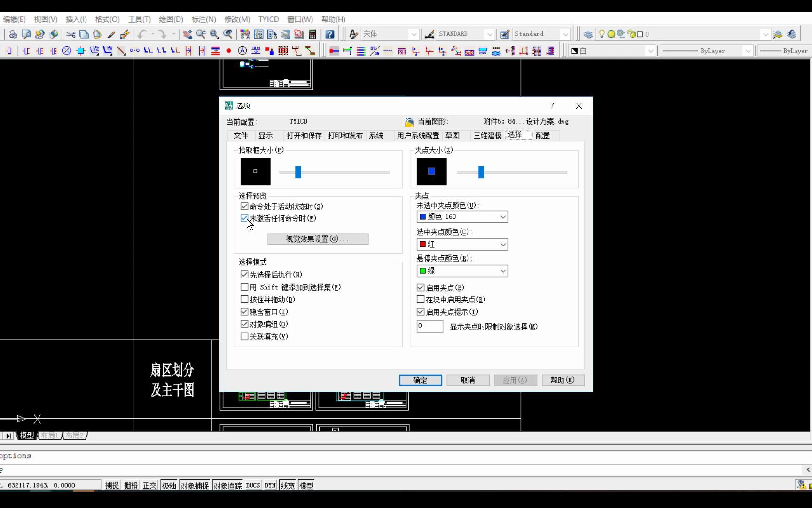Enable 按住并拖动 checkbox

[x=244, y=299]
